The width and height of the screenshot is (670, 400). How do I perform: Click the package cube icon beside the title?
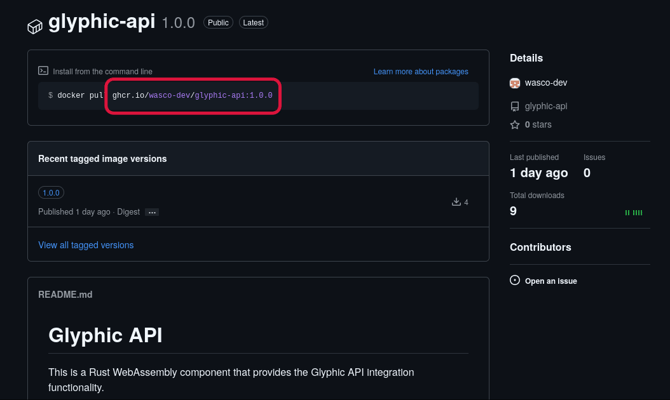pyautogui.click(x=35, y=26)
